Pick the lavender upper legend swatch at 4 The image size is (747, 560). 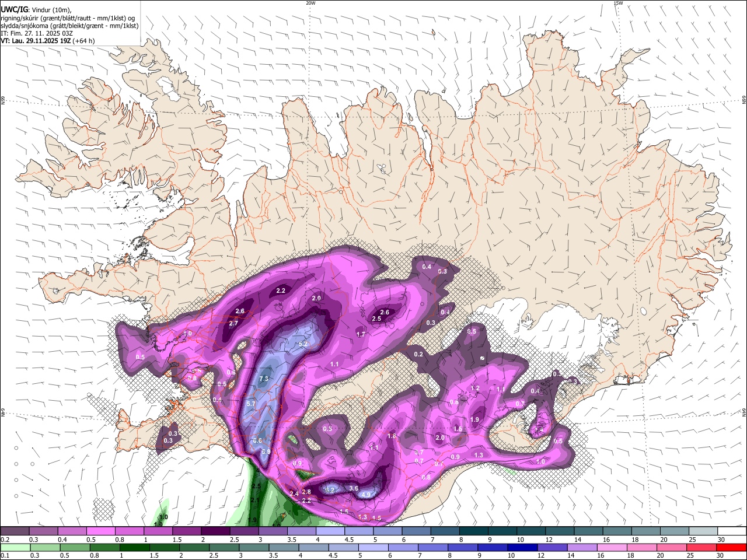(x=330, y=531)
